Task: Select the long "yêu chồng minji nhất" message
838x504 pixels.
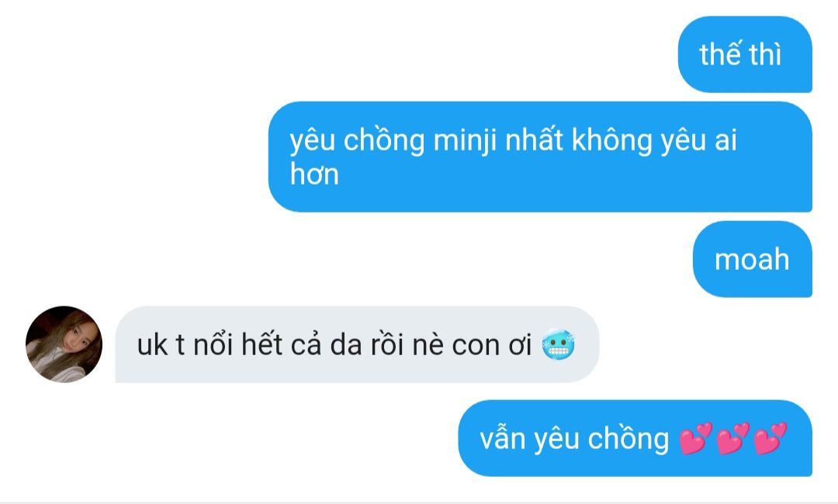Action: (x=540, y=157)
